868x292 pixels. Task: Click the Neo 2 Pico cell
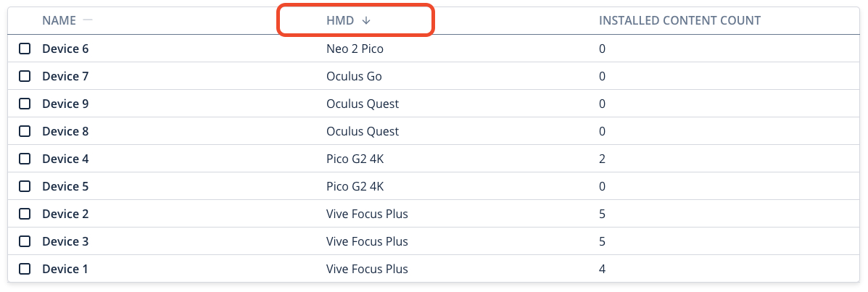pyautogui.click(x=355, y=49)
